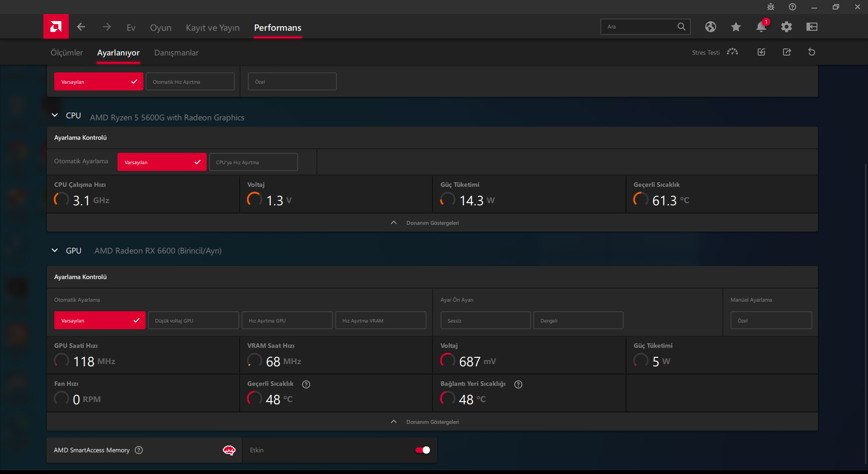Select Otomatik Hız Aşırtma preset
The image size is (868, 474).
[190, 81]
